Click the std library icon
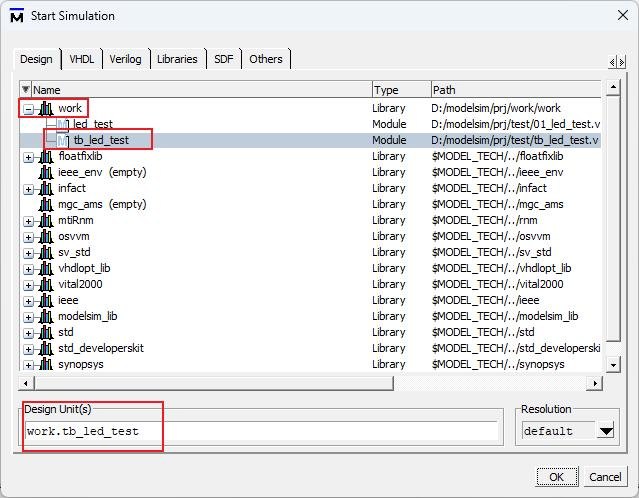This screenshot has height=498, width=639. [46, 333]
